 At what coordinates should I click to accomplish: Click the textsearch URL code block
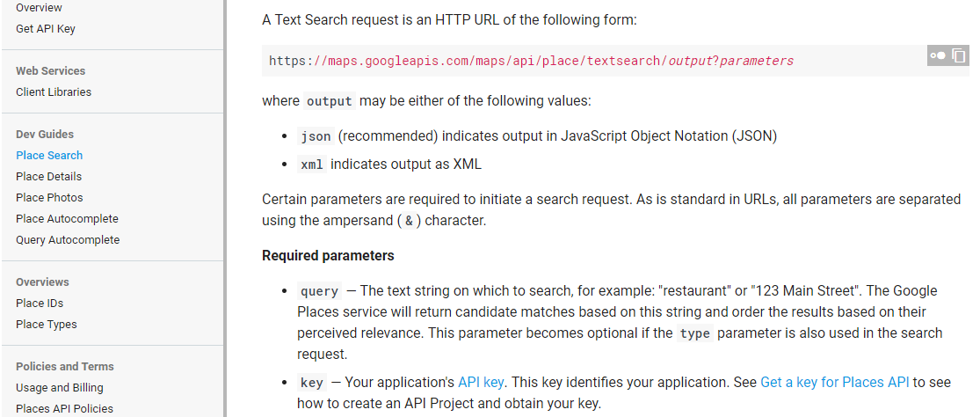tap(615, 61)
